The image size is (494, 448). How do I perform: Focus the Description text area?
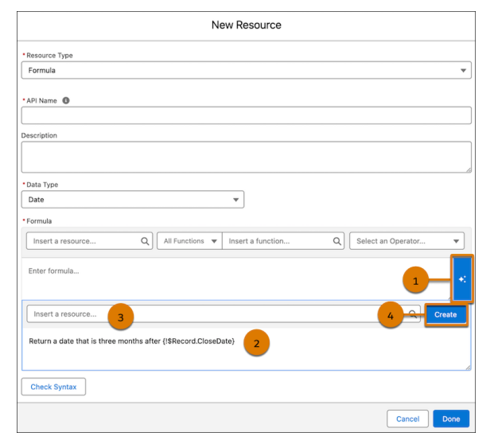[246, 157]
